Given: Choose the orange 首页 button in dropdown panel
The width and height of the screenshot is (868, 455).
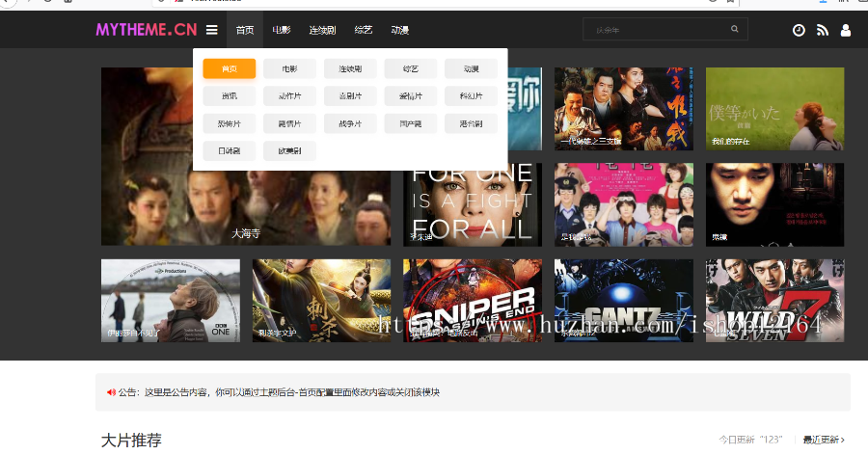Looking at the screenshot, I should pyautogui.click(x=230, y=68).
